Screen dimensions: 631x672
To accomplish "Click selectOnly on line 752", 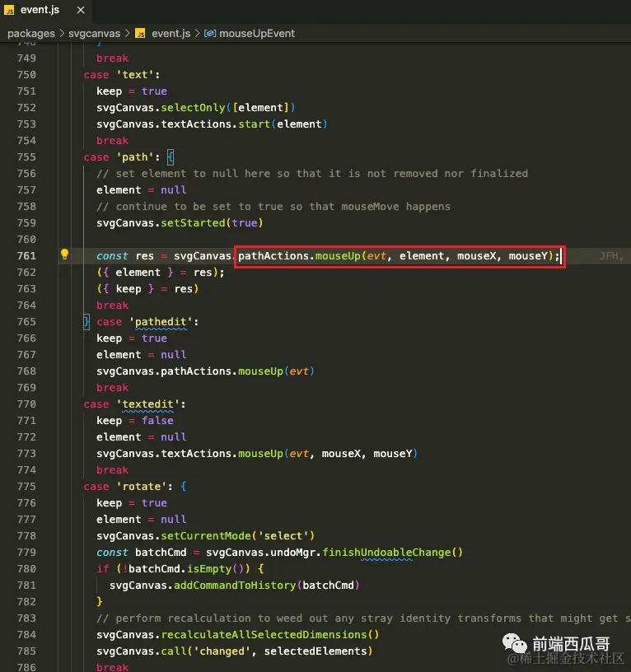I will [x=193, y=108].
